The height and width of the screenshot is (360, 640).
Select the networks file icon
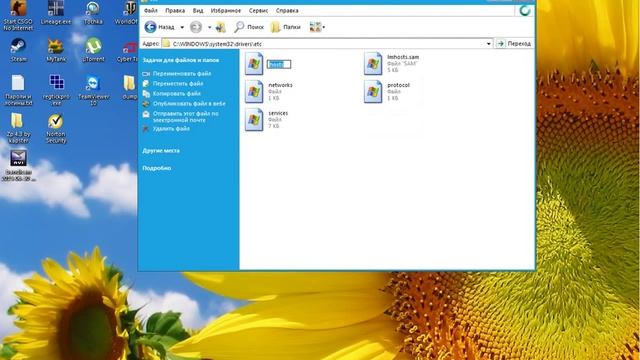point(254,91)
